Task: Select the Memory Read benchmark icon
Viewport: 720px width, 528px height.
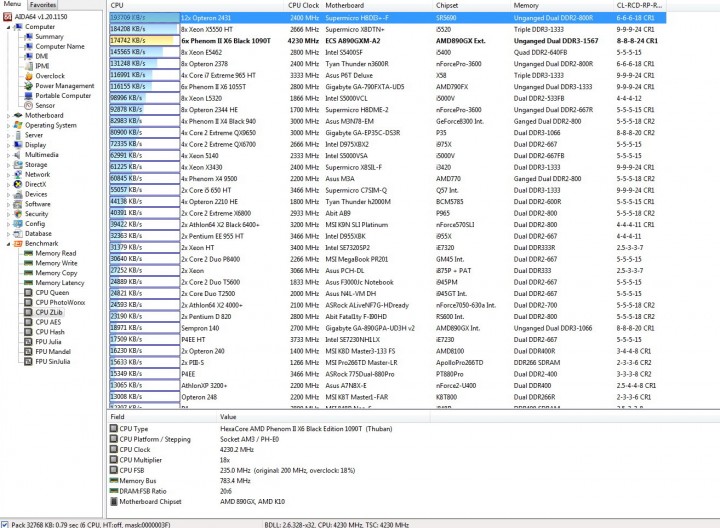Action: click(x=28, y=253)
